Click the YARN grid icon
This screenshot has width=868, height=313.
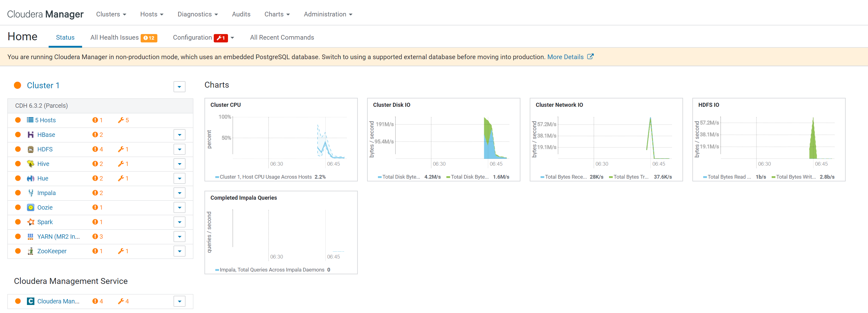31,237
